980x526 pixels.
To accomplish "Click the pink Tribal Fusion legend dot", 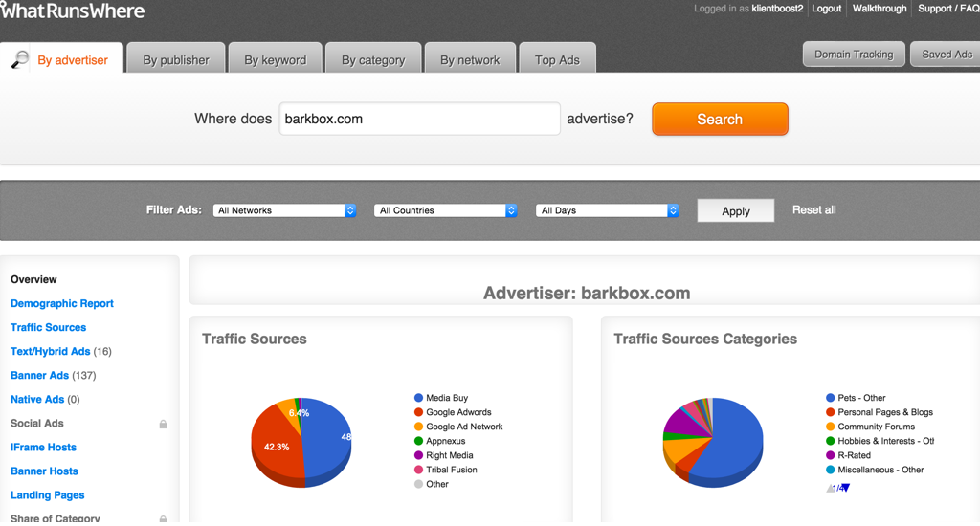I will 419,470.
